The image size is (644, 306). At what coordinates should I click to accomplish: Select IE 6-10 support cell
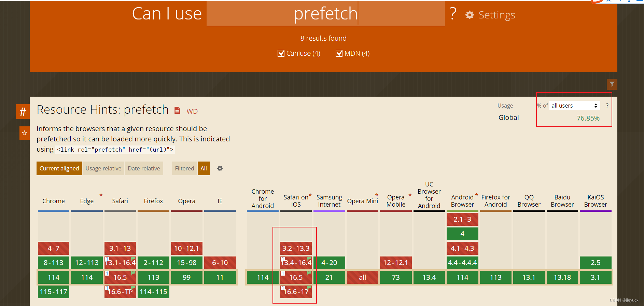(220, 263)
